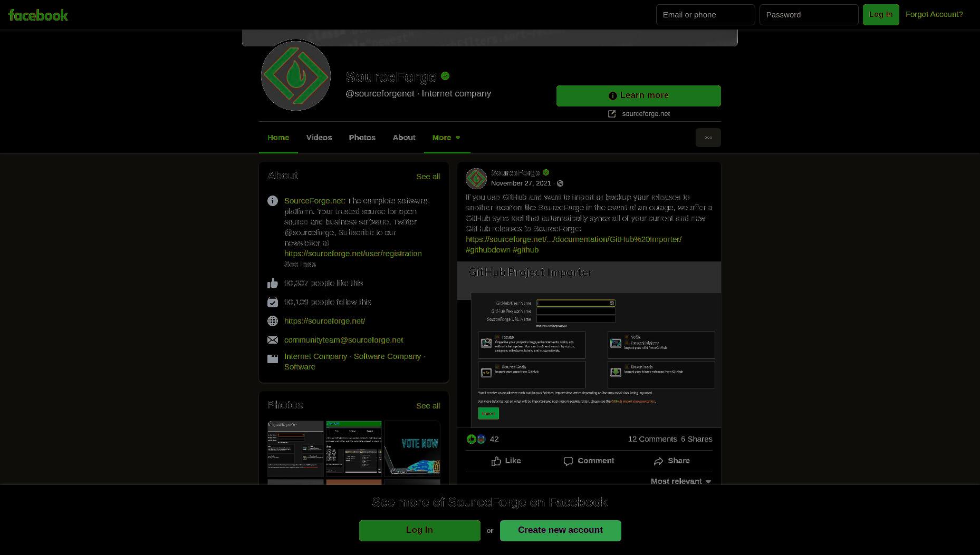The image size is (980, 555).
Task: Open the November 27, 2021 post timestamp
Action: [x=521, y=183]
